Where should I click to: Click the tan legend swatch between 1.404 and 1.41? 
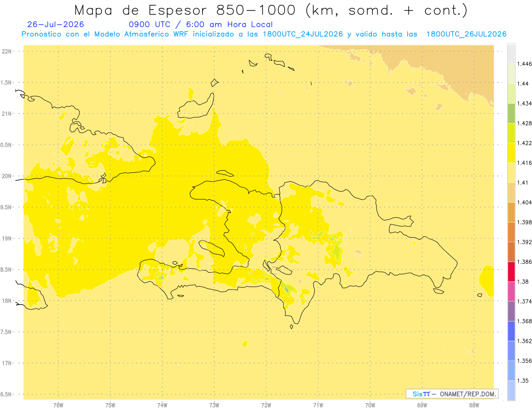click(511, 192)
